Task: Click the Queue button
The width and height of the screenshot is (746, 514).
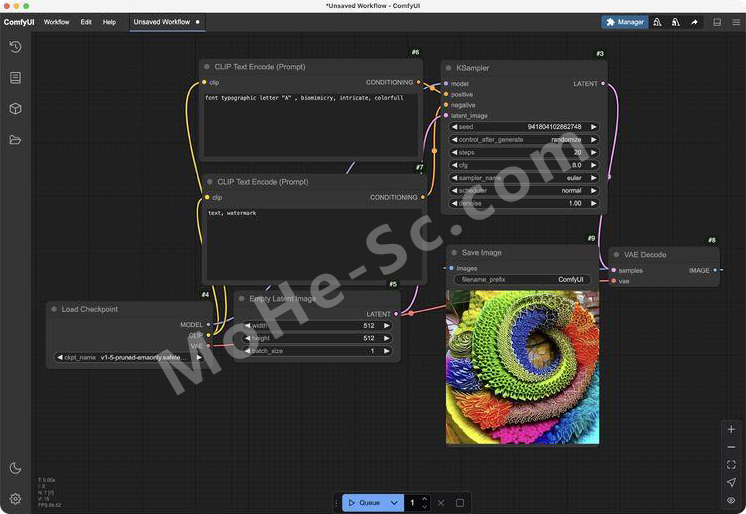Action: click(x=365, y=503)
